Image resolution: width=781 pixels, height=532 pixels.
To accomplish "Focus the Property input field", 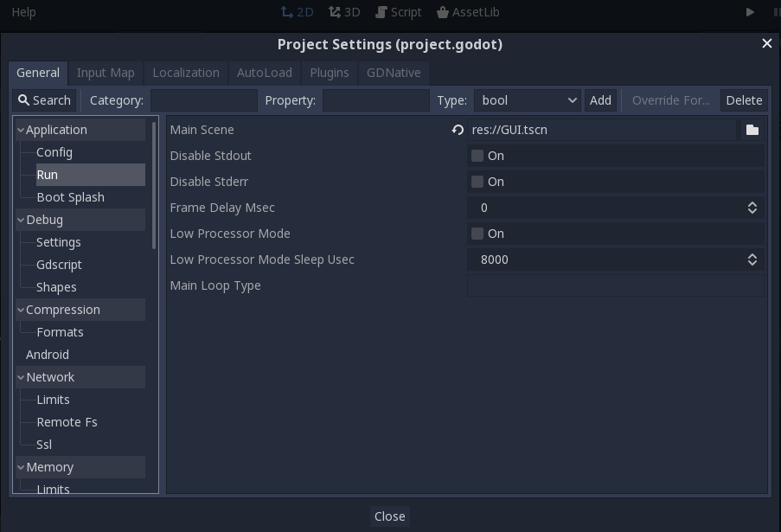I will [376, 100].
